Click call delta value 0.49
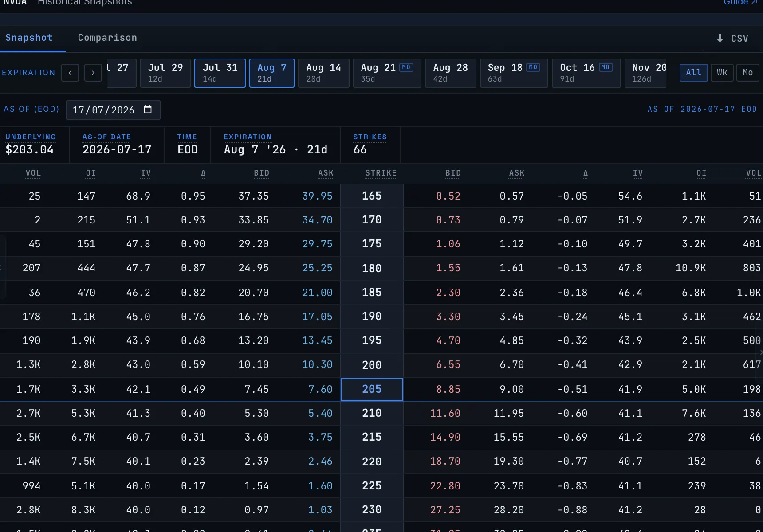Screen dimensions: 763x532 click(193, 389)
